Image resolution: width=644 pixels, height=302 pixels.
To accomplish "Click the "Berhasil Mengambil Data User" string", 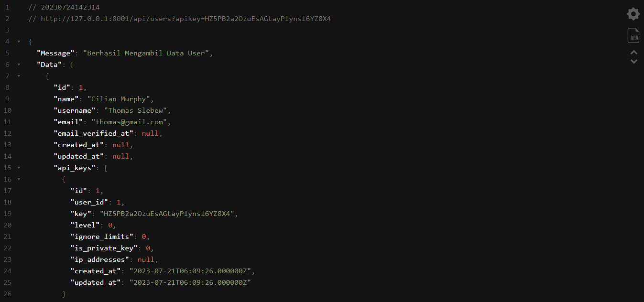I will pos(146,53).
